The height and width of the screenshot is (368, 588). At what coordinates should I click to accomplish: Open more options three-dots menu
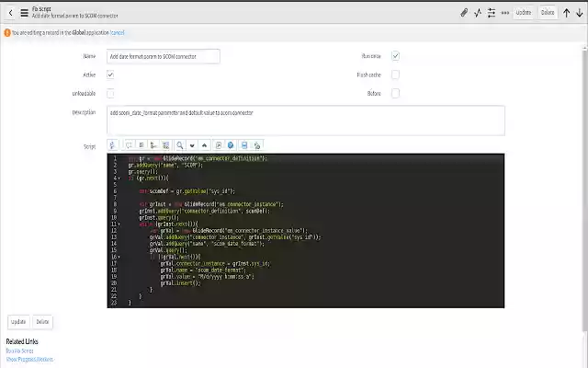point(505,13)
